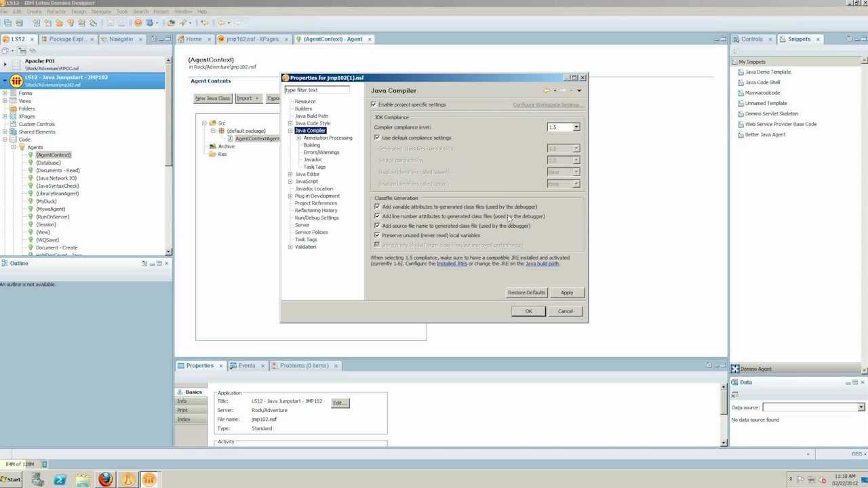The image size is (868, 488).
Task: Switch to Package Explorer tab
Action: (67, 39)
